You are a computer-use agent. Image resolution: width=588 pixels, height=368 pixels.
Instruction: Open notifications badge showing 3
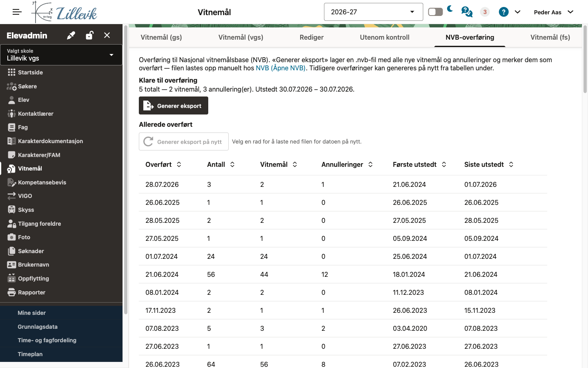click(485, 12)
